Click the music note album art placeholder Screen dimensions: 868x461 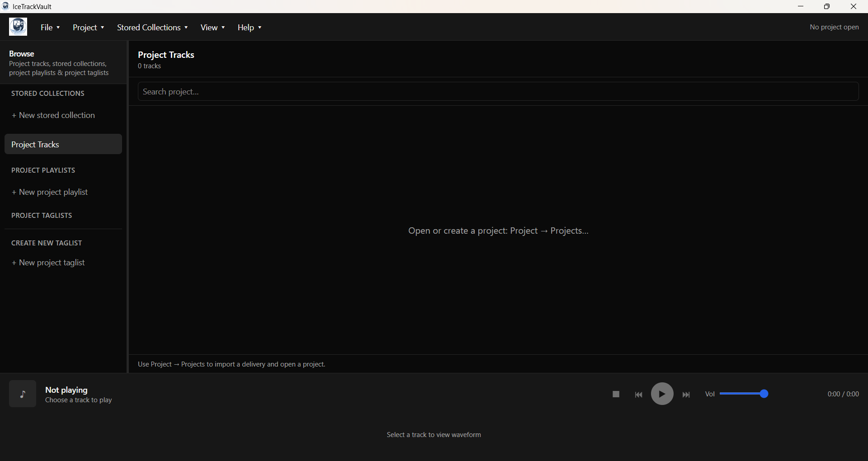23,394
